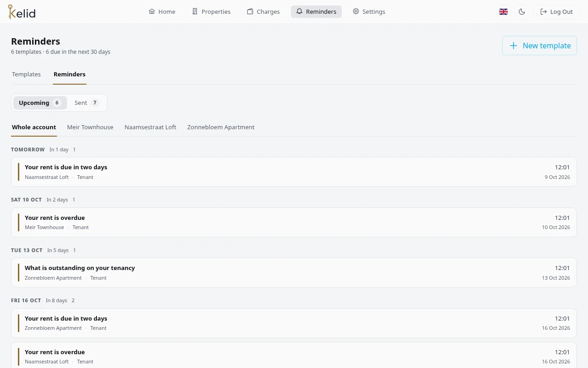Open the 9 Oct rent due reminder
Image resolution: width=588 pixels, height=368 pixels.
click(294, 172)
